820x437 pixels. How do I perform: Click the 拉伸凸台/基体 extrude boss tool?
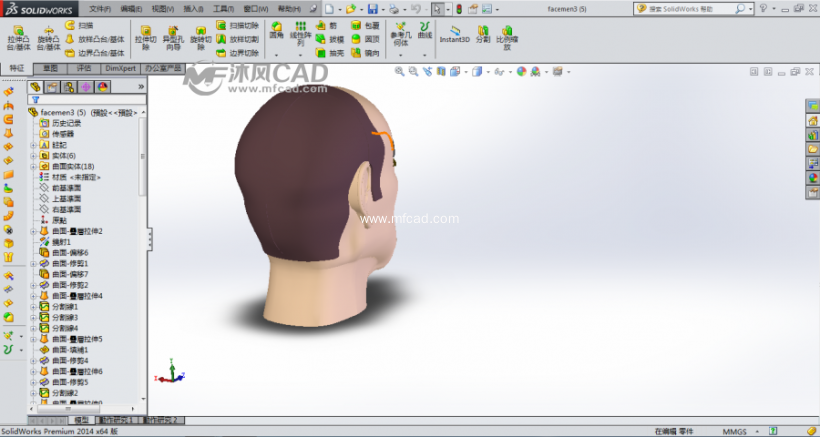18,37
